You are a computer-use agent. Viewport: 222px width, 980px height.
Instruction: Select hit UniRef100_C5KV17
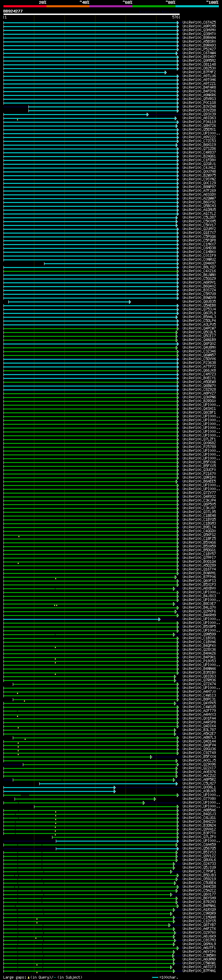pos(199,225)
